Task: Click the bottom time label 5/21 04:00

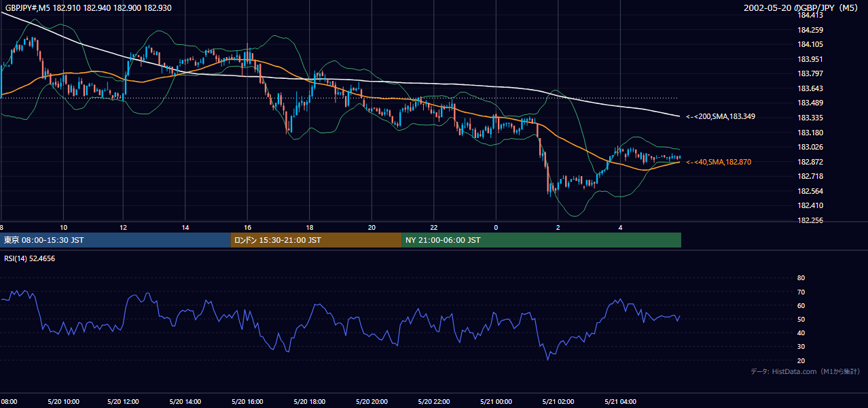Action: (619, 402)
